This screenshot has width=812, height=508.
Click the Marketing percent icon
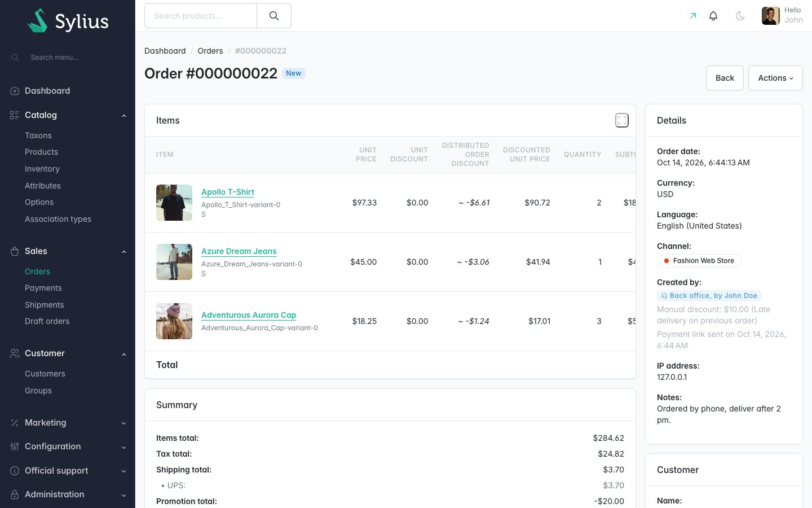tap(15, 423)
